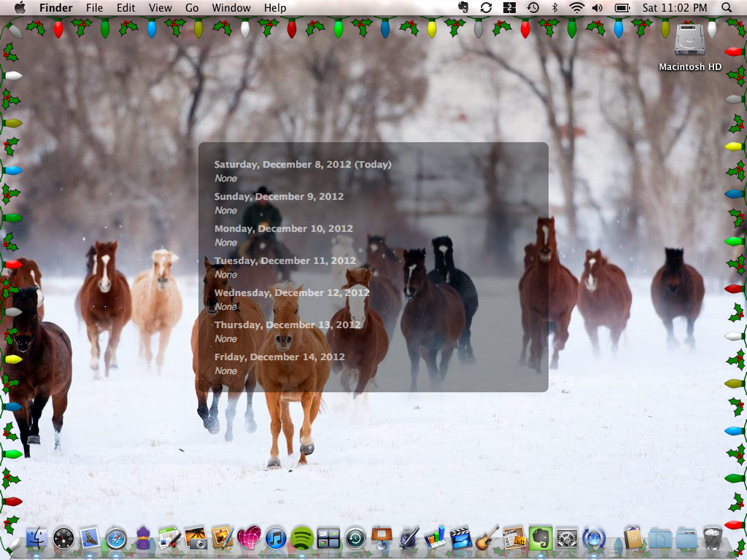Open the Time Machine menu bar icon
The width and height of the screenshot is (747, 560).
point(533,7)
